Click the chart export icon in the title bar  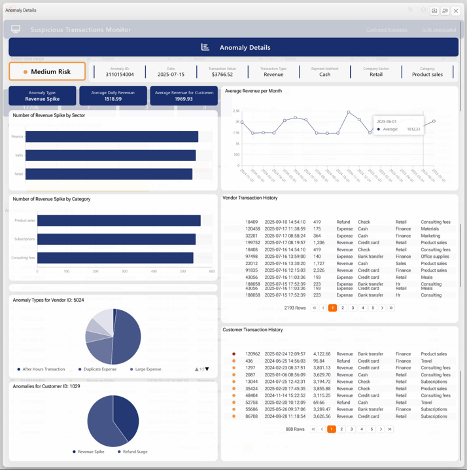point(434,11)
